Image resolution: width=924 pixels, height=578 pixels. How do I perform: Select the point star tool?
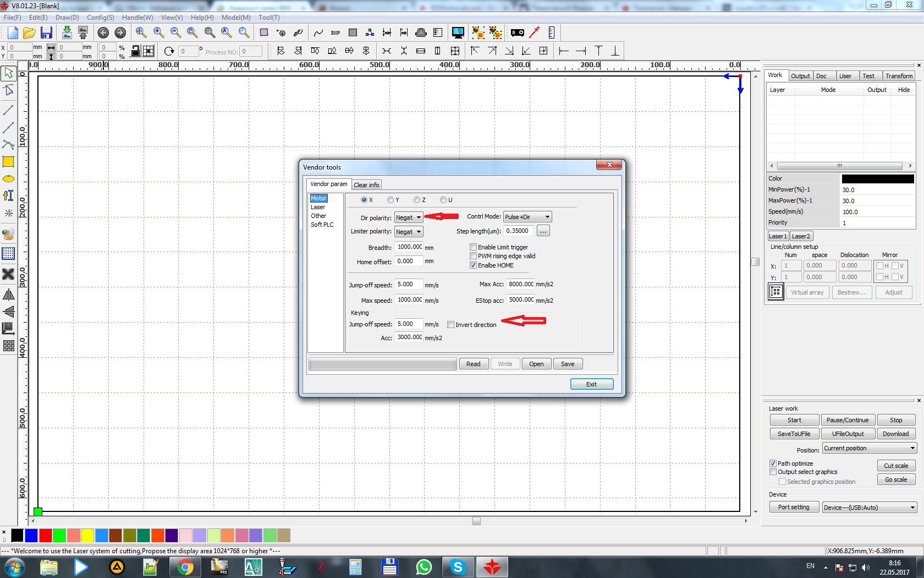click(x=8, y=212)
